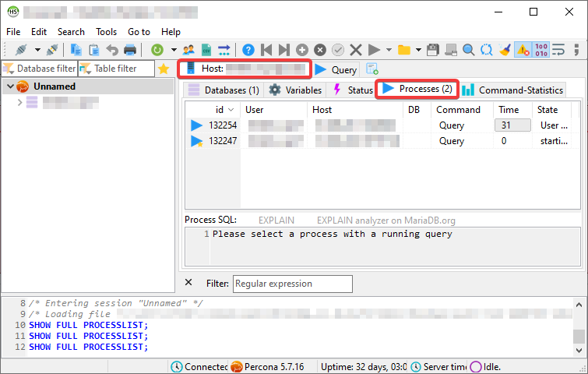Toggle the stop-on-errors warning button
The height and width of the screenshot is (374, 588).
coord(523,50)
